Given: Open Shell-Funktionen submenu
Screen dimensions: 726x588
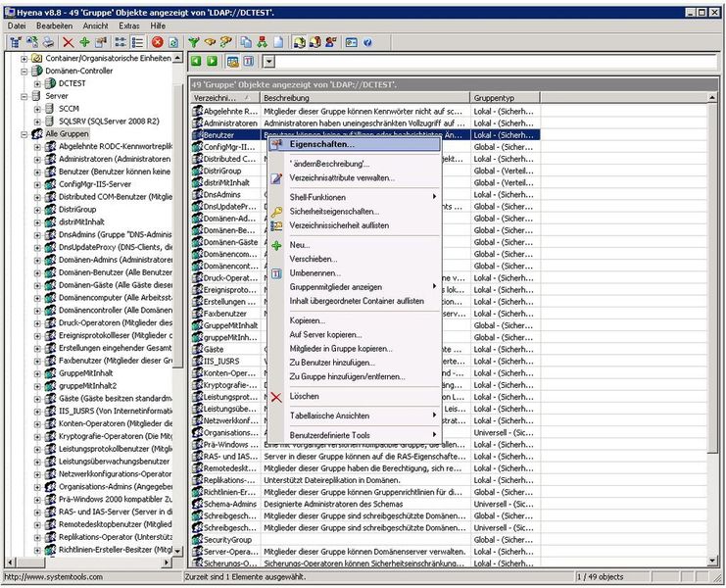Looking at the screenshot, I should (x=355, y=197).
